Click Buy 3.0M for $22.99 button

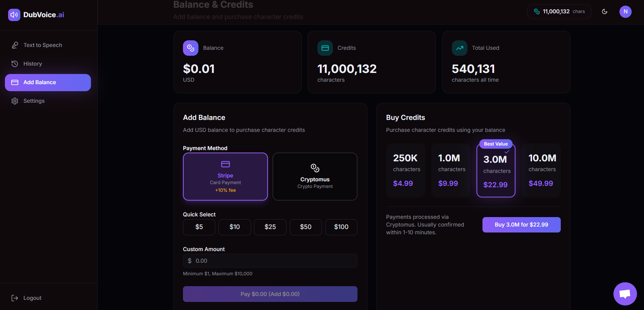pyautogui.click(x=521, y=225)
